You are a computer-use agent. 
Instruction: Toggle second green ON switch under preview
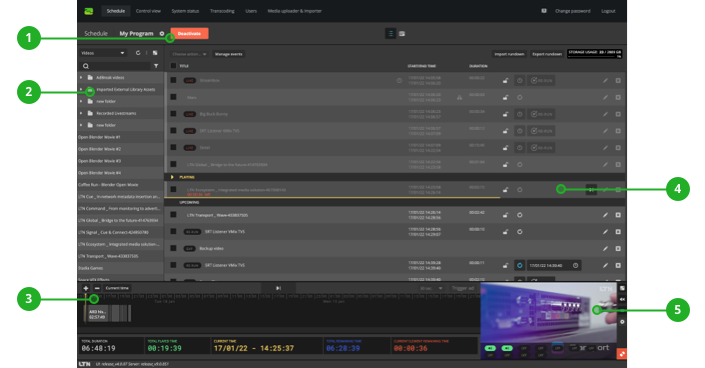[507, 348]
